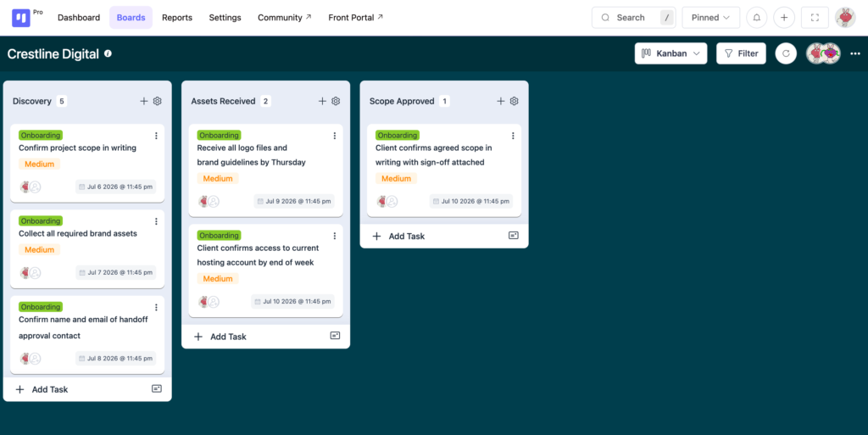Click the Search field
The image size is (868, 435).
click(633, 18)
